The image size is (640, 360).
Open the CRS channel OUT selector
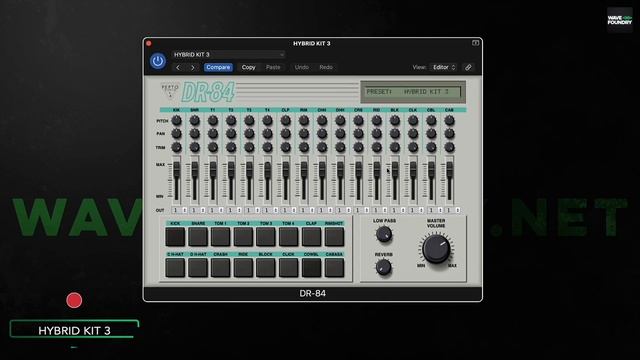[362, 210]
